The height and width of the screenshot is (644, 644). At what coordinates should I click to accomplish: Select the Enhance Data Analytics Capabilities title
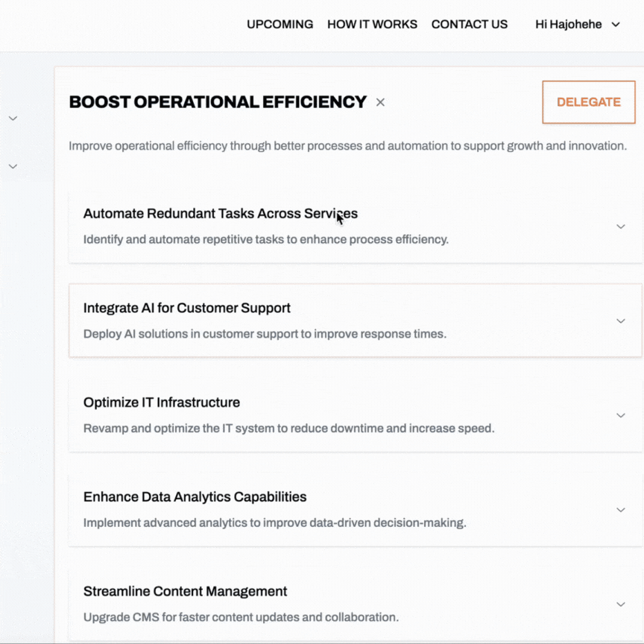[x=195, y=497]
